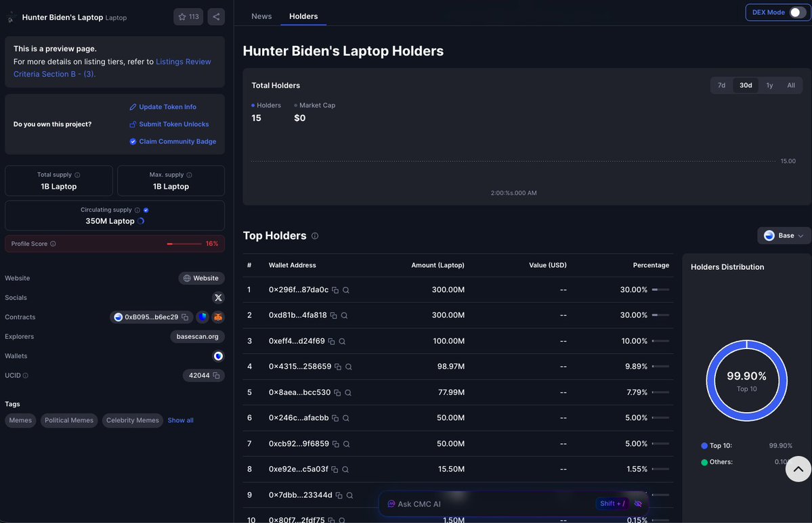Click the wallet icon in Wallets row
Viewport: 812px width, 523px height.
click(x=218, y=356)
